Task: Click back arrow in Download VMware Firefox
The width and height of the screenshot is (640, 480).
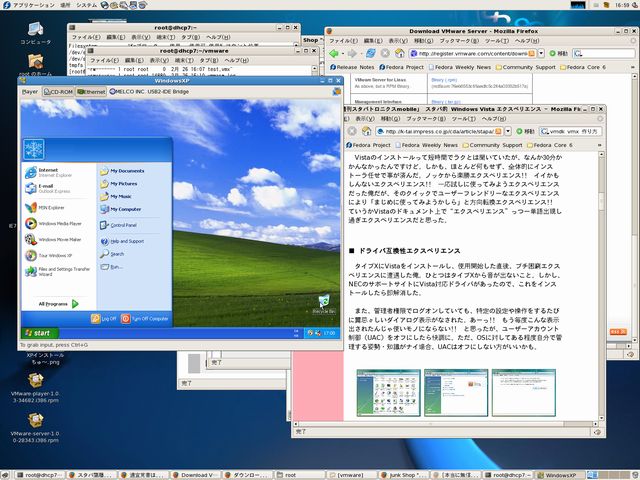Action: coord(334,53)
